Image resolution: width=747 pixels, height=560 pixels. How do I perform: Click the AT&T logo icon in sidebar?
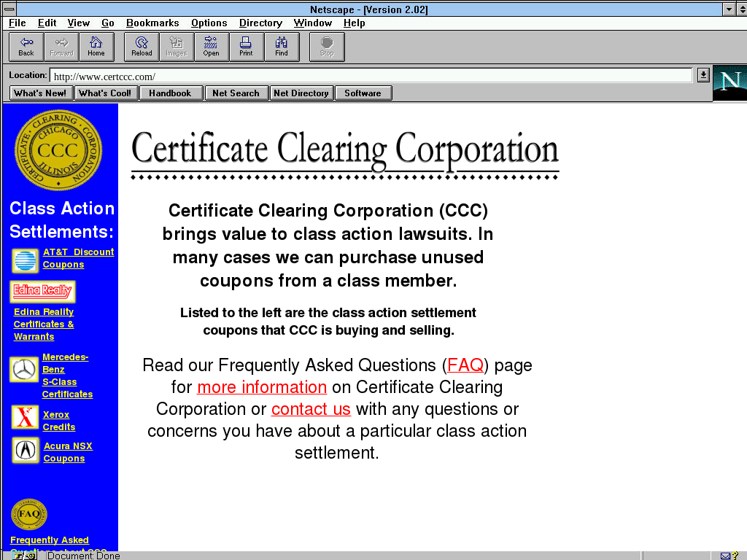[25, 260]
